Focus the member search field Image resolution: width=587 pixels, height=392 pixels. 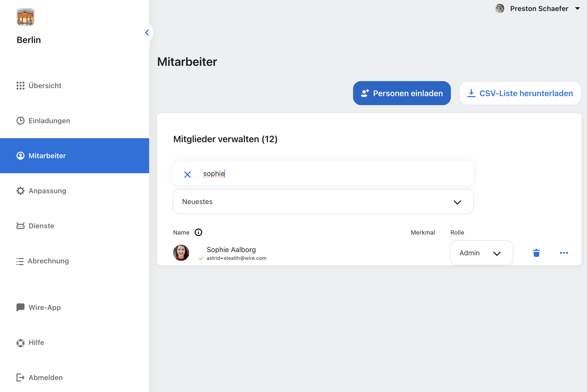click(x=323, y=173)
